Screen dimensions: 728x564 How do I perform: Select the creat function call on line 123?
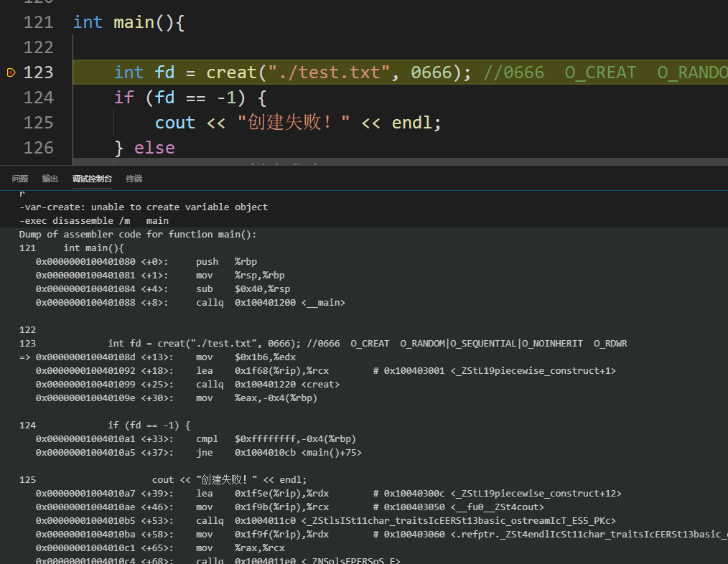231,72
